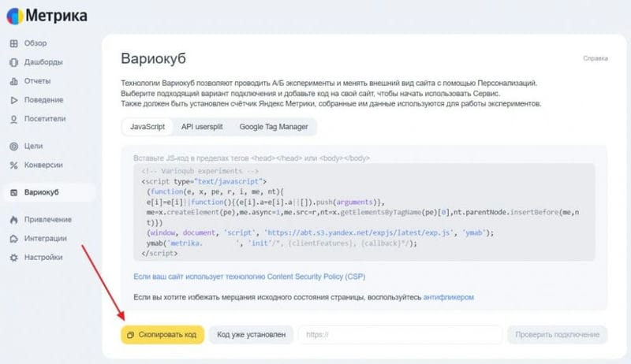Click the Привлечение flame icon
Viewport: 631px width, 364px height.
13,220
